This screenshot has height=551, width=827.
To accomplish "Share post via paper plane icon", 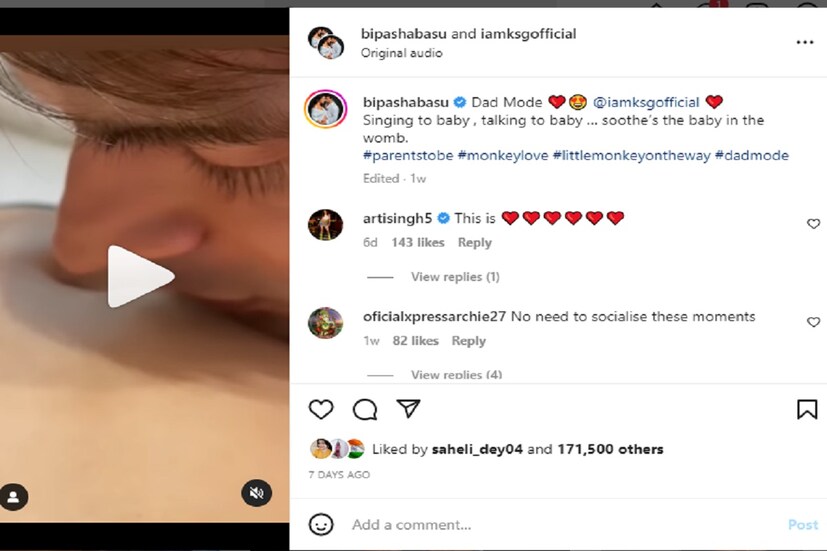I will 408,409.
